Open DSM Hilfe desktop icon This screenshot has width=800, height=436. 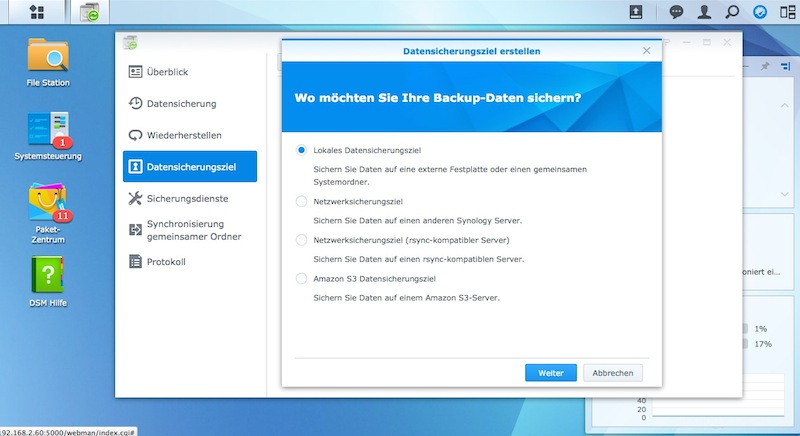pyautogui.click(x=48, y=281)
